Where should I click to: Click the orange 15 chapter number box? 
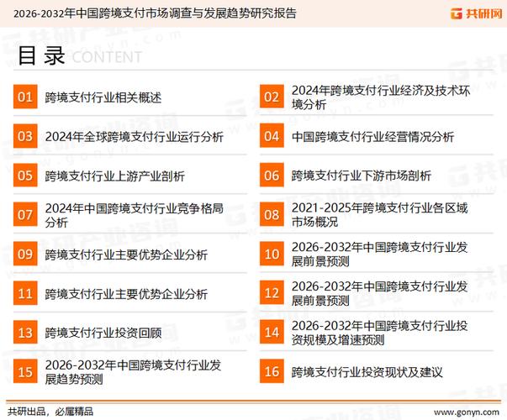pos(25,371)
